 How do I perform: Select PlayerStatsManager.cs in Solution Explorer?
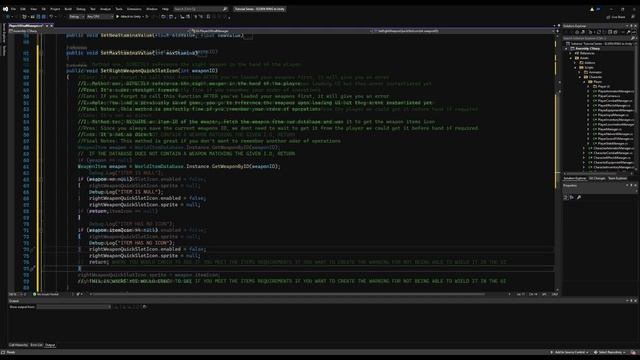click(x=610, y=143)
